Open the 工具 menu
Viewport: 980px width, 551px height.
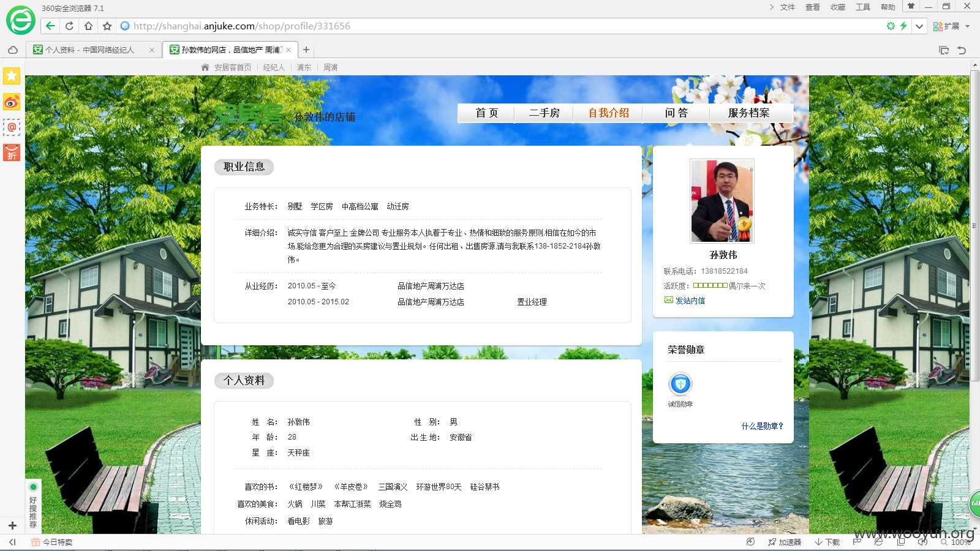[863, 7]
